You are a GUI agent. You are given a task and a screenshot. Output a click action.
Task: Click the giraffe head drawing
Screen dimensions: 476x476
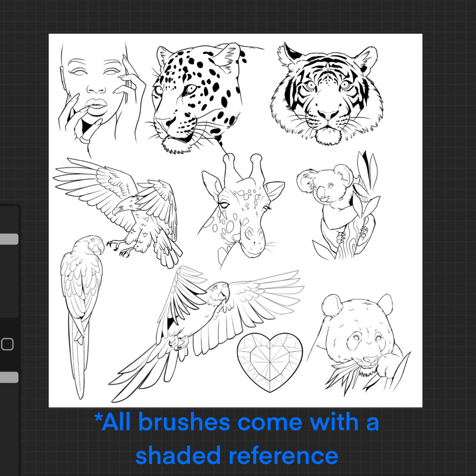pyautogui.click(x=240, y=211)
